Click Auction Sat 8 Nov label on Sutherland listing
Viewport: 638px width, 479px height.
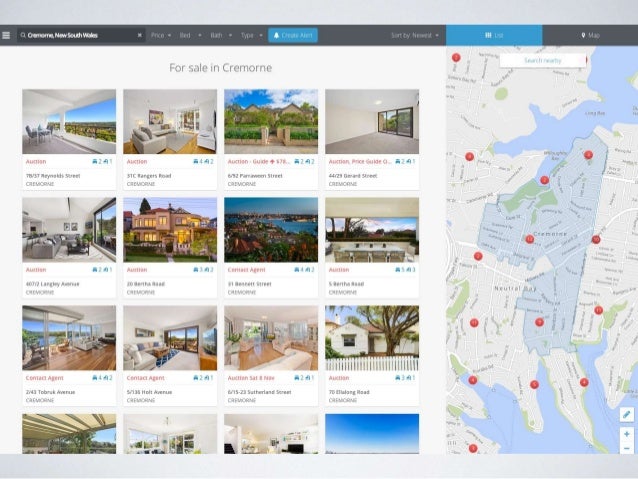tap(251, 378)
